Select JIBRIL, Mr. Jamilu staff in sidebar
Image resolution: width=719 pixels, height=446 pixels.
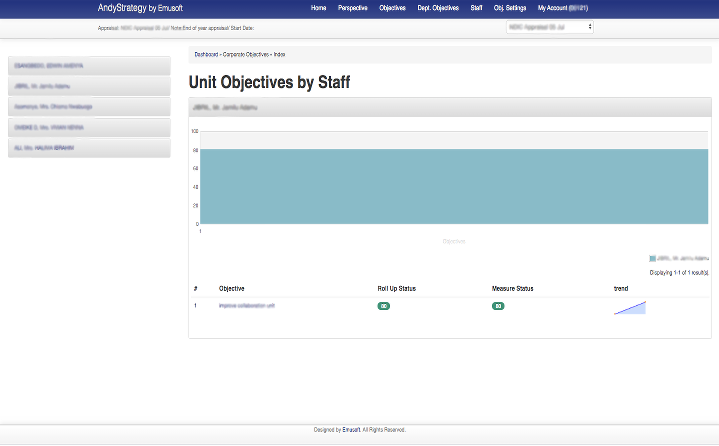pyautogui.click(x=89, y=86)
